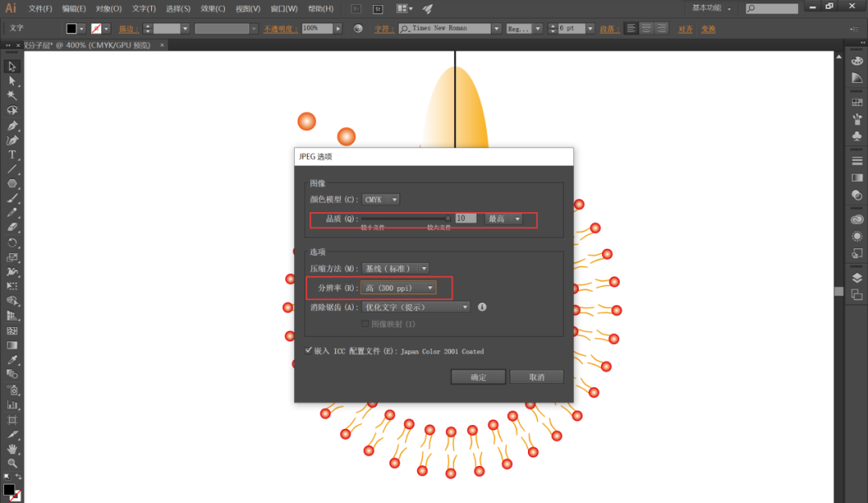The height and width of the screenshot is (503, 868).
Task: Select the Magic Wand tool
Action: coord(12,96)
